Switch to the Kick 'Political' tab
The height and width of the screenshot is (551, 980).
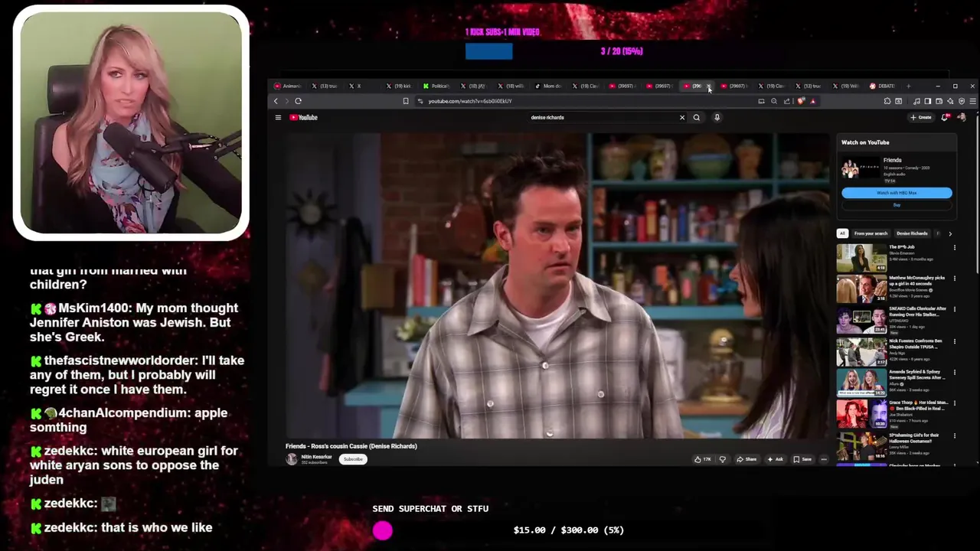437,86
